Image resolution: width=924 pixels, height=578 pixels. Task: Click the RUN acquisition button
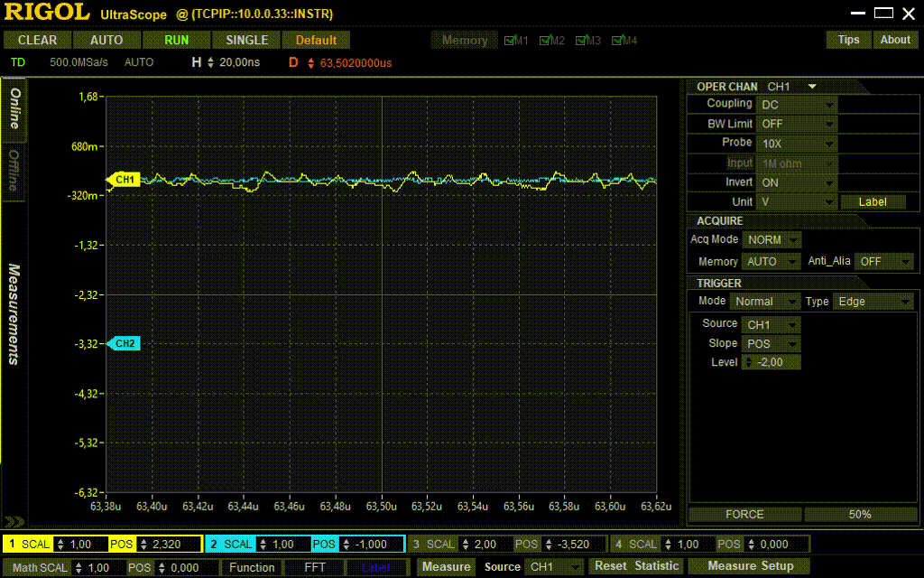click(176, 40)
